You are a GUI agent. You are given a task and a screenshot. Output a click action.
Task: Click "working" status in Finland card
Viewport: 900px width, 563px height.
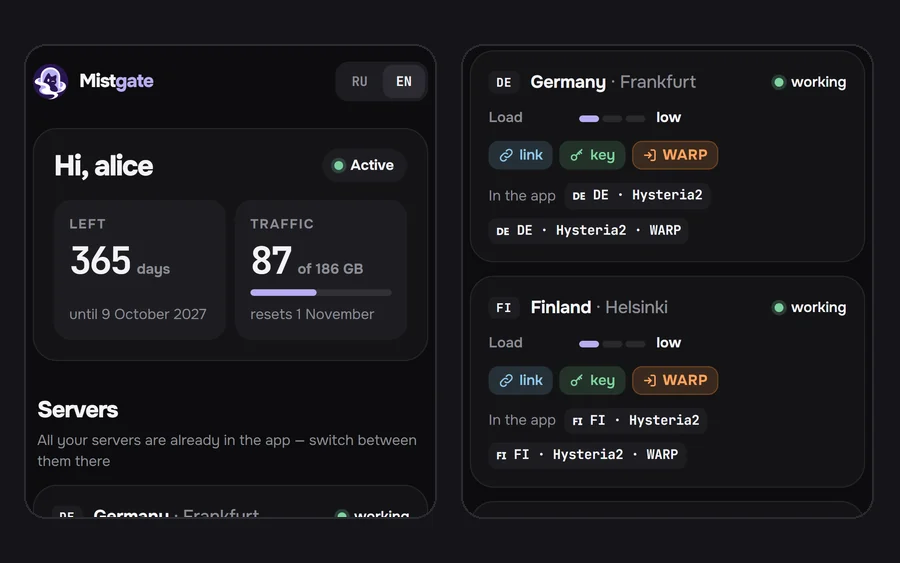pyautogui.click(x=818, y=308)
